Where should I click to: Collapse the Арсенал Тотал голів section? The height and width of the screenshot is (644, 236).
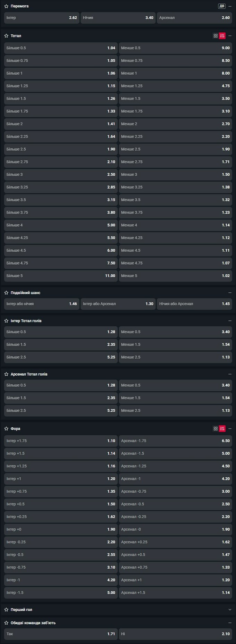230,374
